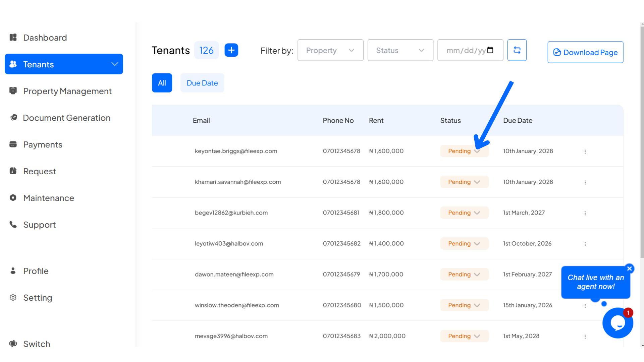Viewport: 644px width, 362px height.
Task: Click the Maintenance sidebar icon
Action: click(13, 197)
